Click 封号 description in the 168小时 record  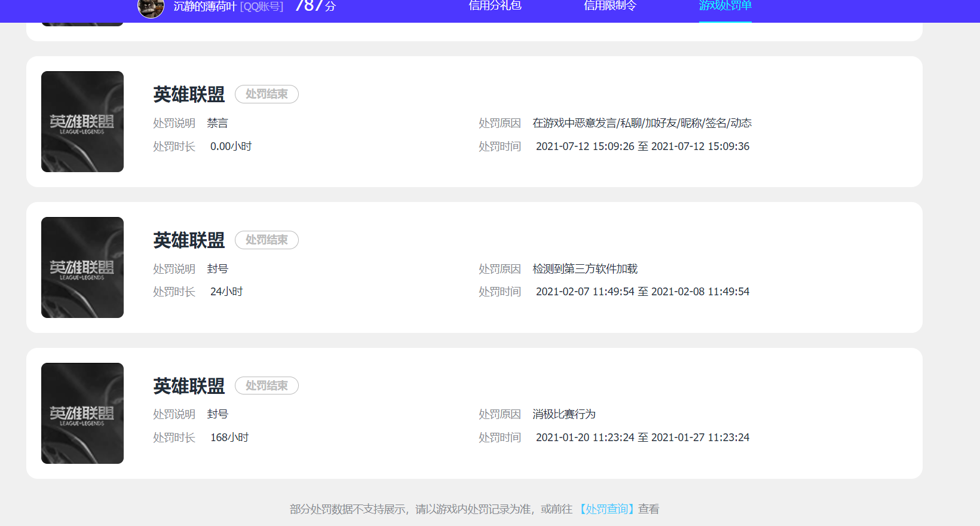[218, 414]
